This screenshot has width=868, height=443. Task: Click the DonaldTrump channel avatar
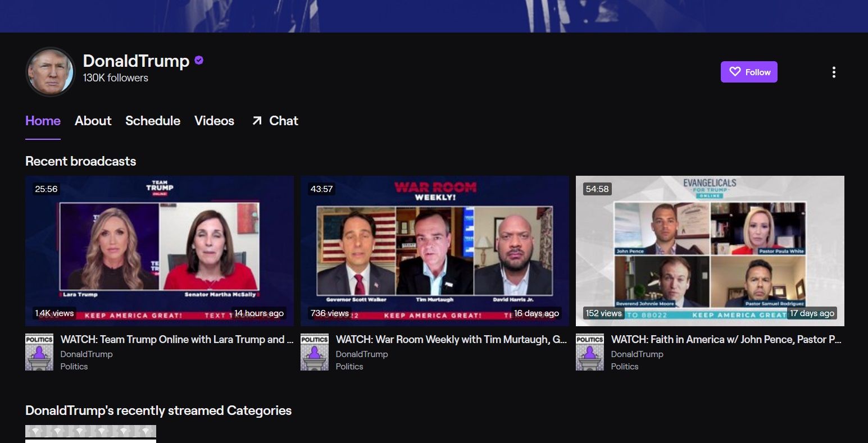point(51,72)
